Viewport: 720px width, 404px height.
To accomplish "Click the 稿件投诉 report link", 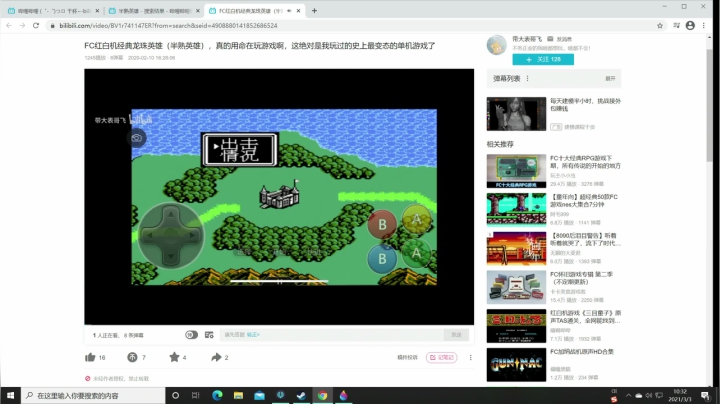I will point(407,357).
